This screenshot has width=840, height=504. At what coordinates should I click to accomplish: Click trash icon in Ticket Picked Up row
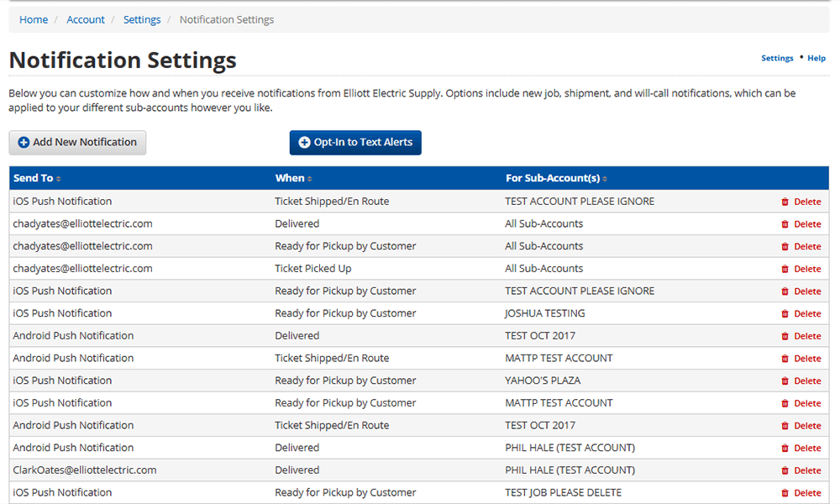pyautogui.click(x=785, y=269)
